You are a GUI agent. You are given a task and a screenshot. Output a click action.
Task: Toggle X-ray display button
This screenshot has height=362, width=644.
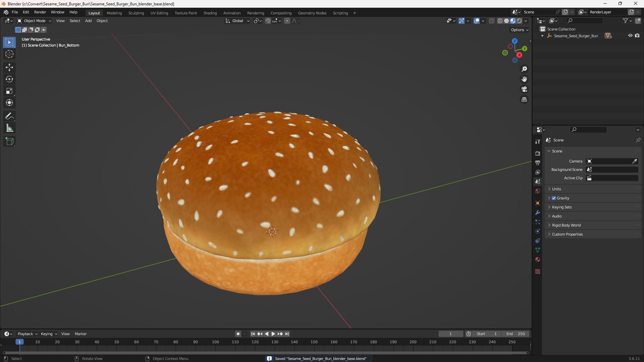point(492,21)
